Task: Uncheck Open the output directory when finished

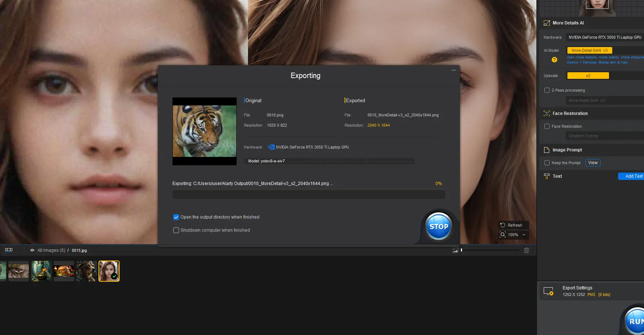Action: [x=176, y=217]
